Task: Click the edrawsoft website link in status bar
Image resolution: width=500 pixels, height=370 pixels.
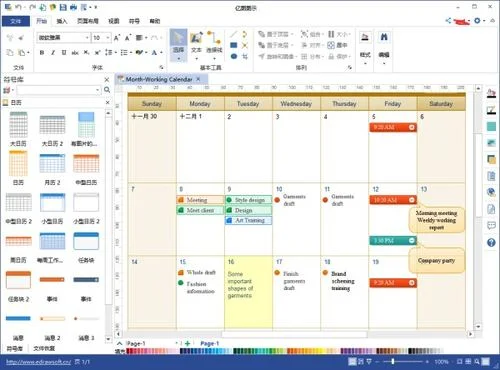Action: 38,362
